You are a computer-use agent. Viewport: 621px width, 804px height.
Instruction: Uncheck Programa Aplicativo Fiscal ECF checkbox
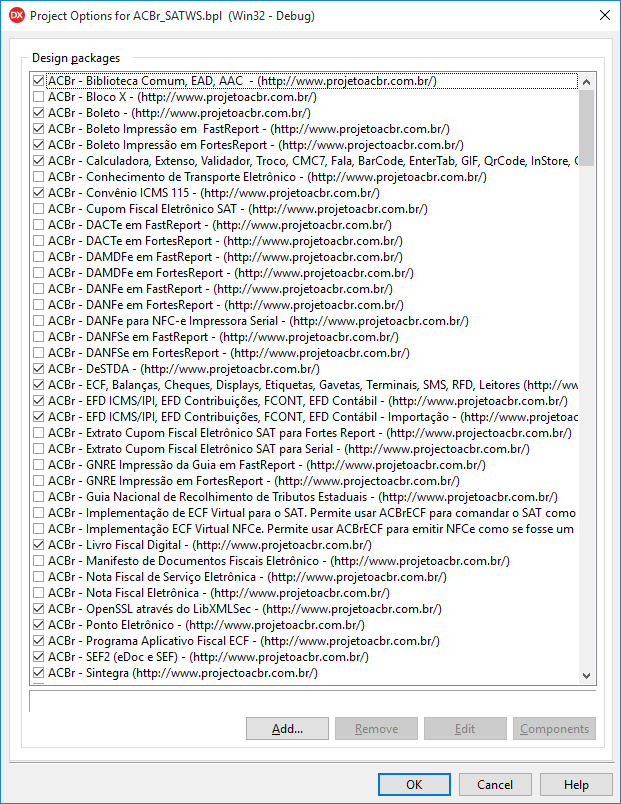coord(38,641)
